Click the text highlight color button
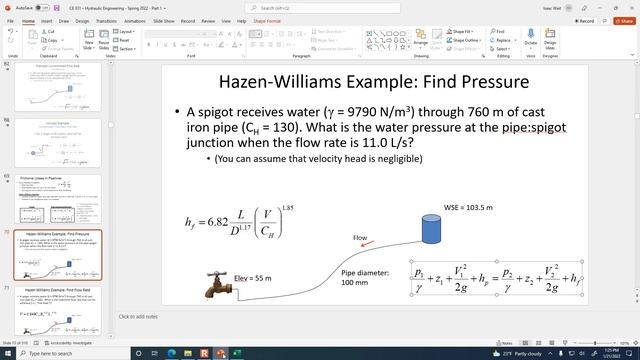The height and width of the screenshot is (360, 640). point(222,44)
